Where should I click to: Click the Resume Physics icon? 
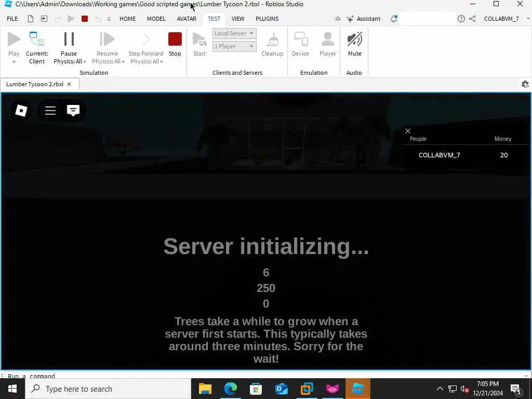click(107, 39)
